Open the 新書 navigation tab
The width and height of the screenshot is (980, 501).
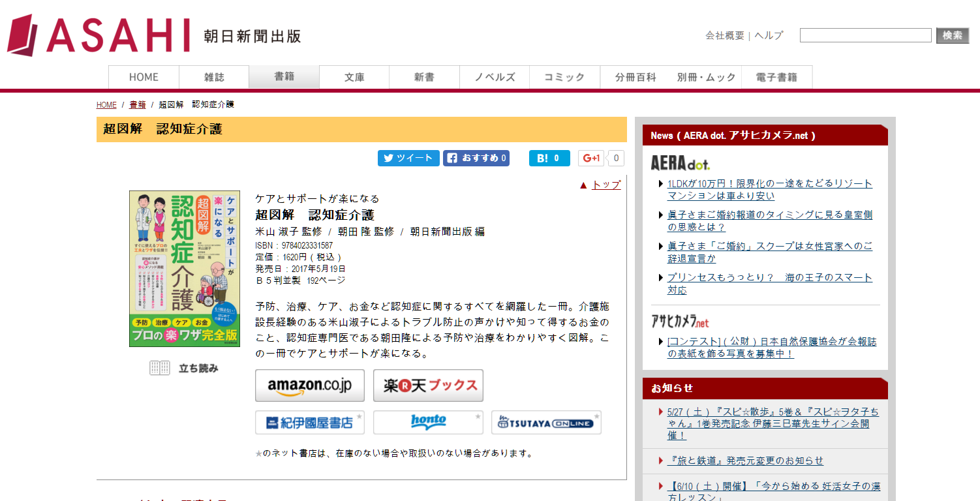pyautogui.click(x=424, y=77)
